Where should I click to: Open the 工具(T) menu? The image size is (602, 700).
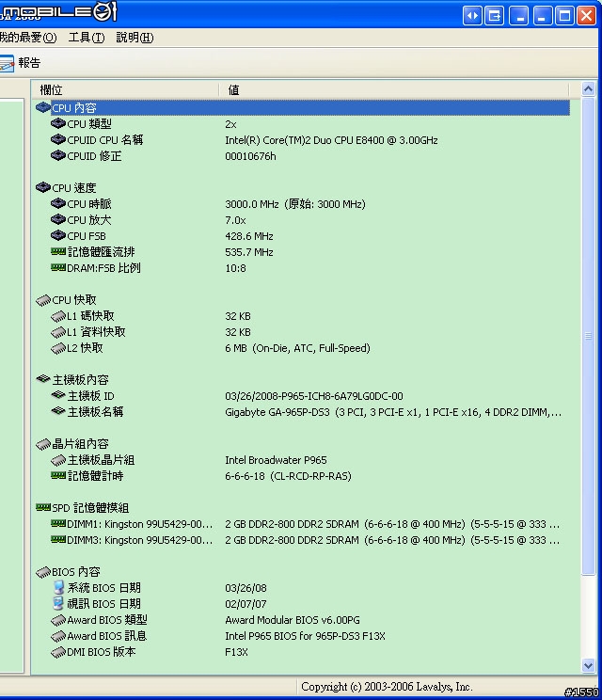pos(87,38)
